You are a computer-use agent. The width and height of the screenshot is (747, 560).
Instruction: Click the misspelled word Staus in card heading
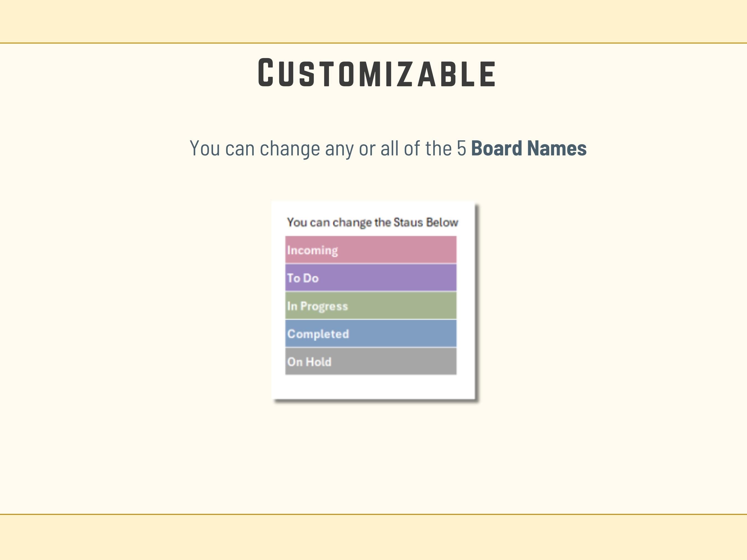pyautogui.click(x=408, y=222)
